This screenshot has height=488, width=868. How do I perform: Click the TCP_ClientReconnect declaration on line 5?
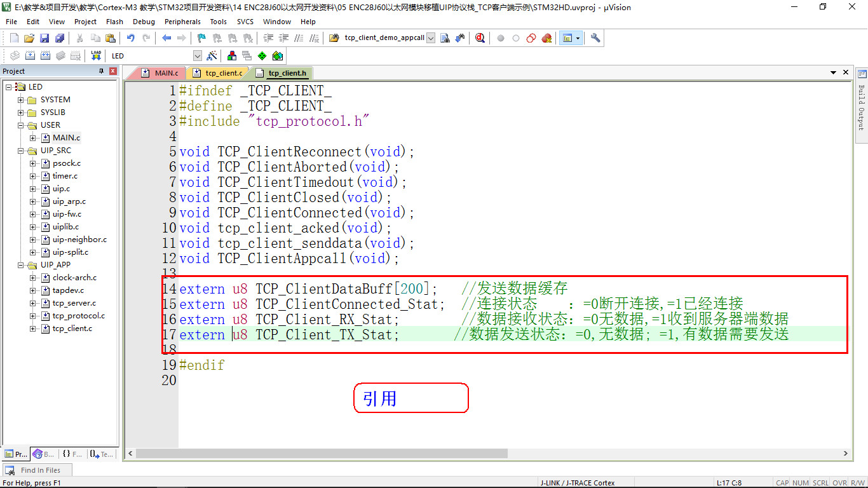(x=297, y=152)
